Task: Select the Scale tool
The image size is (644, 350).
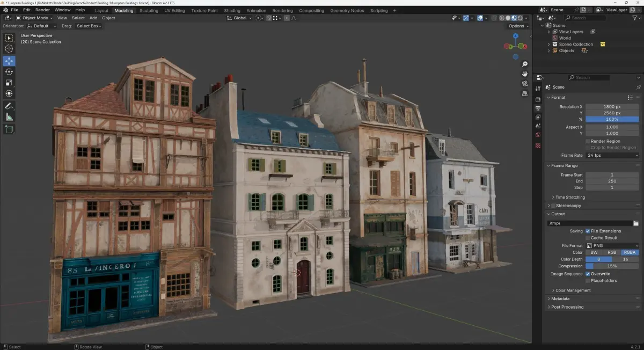Action: pyautogui.click(x=9, y=83)
